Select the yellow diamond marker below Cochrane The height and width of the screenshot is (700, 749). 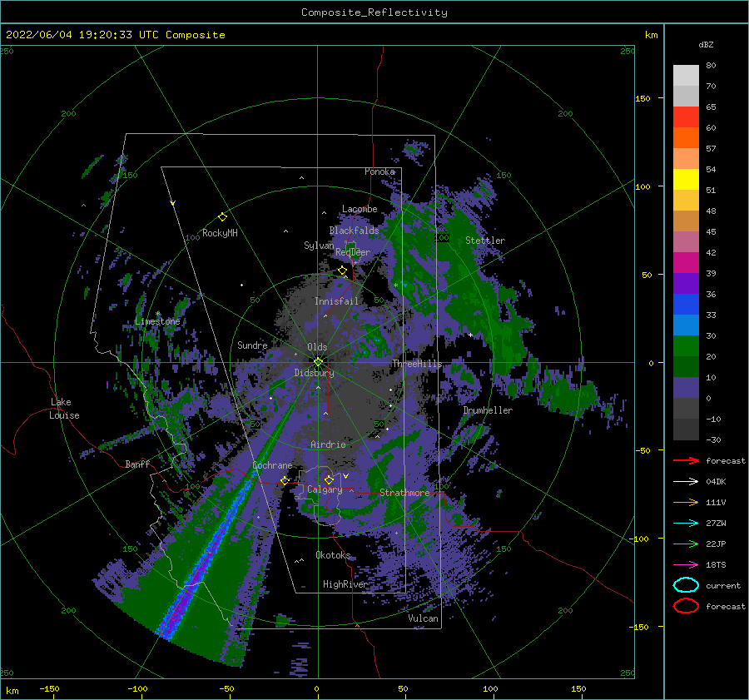(285, 480)
